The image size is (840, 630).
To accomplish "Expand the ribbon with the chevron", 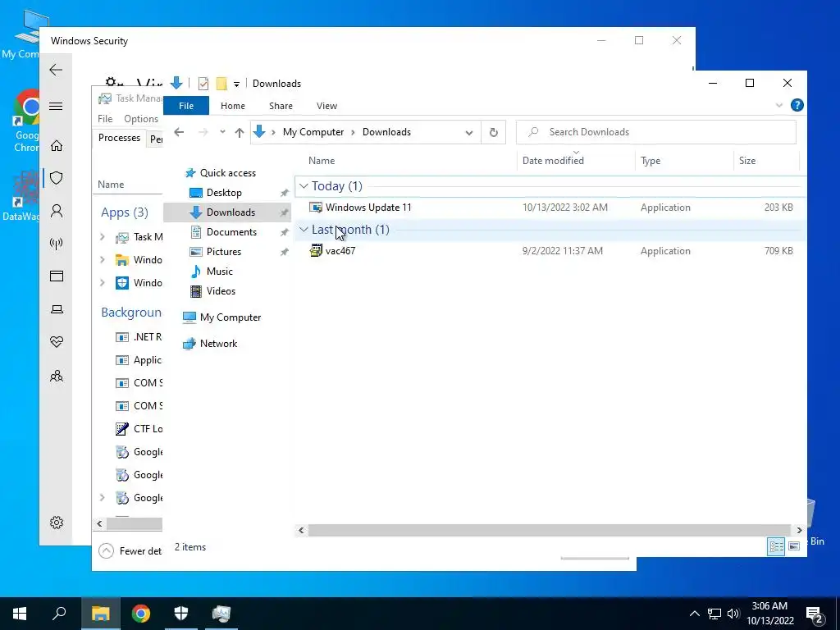I will pos(779,106).
